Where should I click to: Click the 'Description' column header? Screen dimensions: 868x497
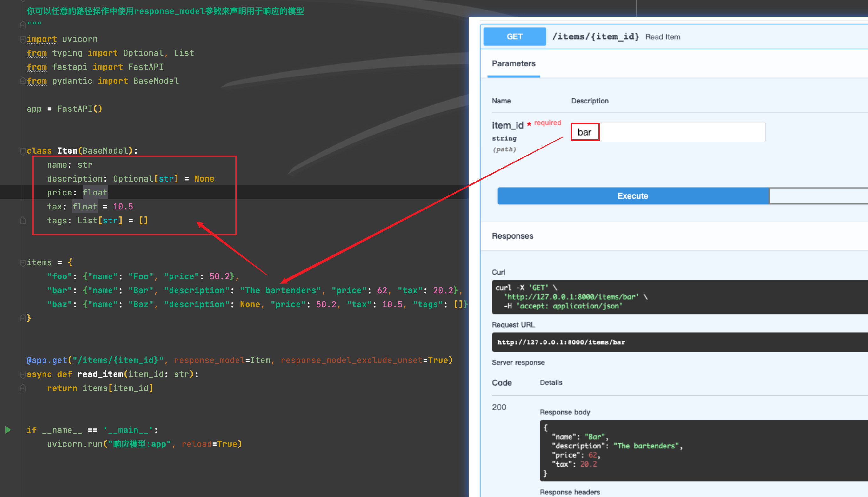click(x=590, y=101)
